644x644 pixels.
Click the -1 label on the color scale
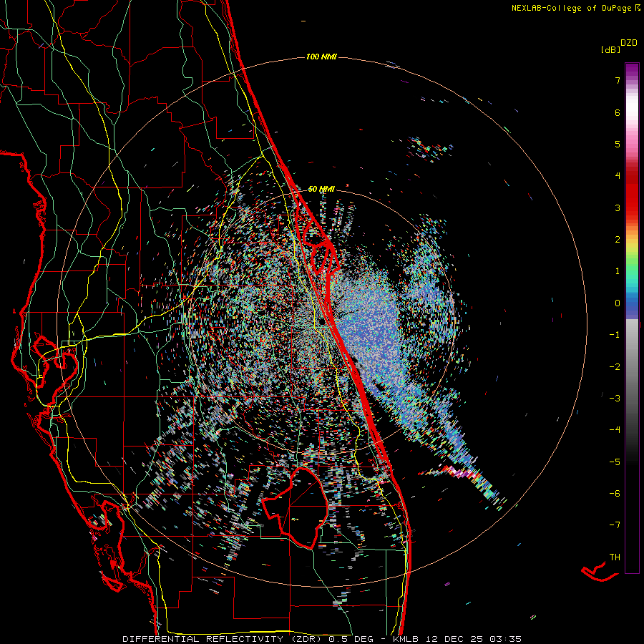click(x=615, y=335)
